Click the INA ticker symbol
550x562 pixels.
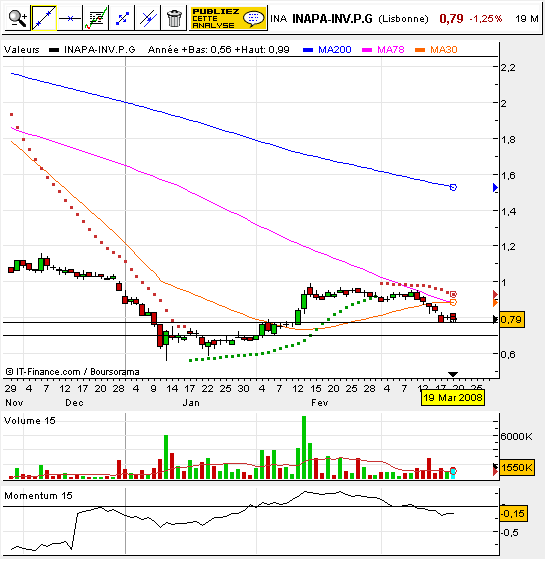click(x=278, y=19)
